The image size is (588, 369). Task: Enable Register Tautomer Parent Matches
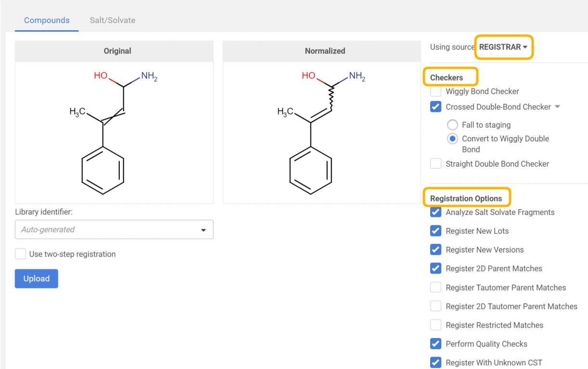pyautogui.click(x=436, y=288)
